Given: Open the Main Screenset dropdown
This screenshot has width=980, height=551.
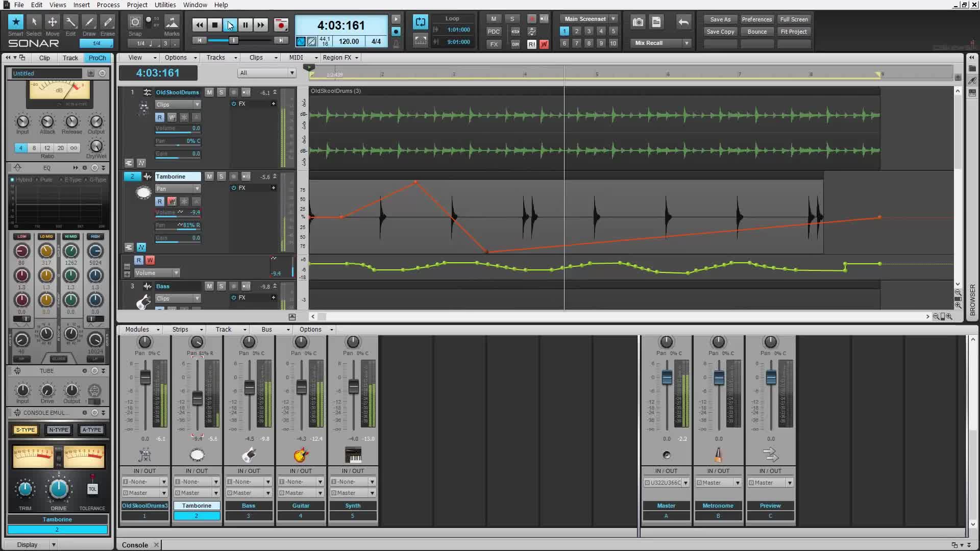Looking at the screenshot, I should [613, 19].
